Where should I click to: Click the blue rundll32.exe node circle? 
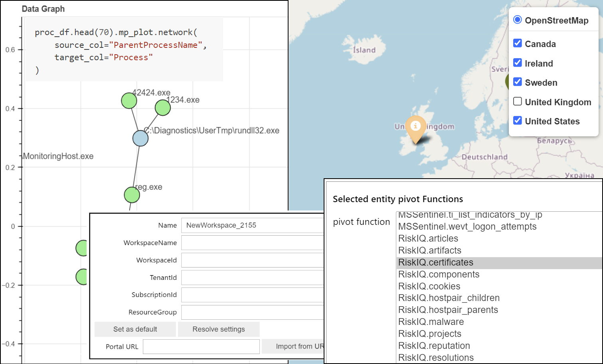click(140, 138)
